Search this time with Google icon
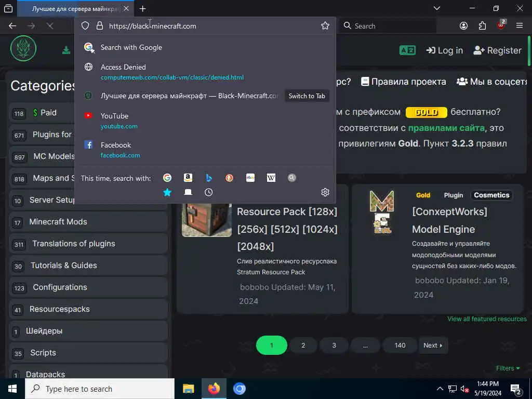Image resolution: width=532 pixels, height=399 pixels. tap(167, 178)
